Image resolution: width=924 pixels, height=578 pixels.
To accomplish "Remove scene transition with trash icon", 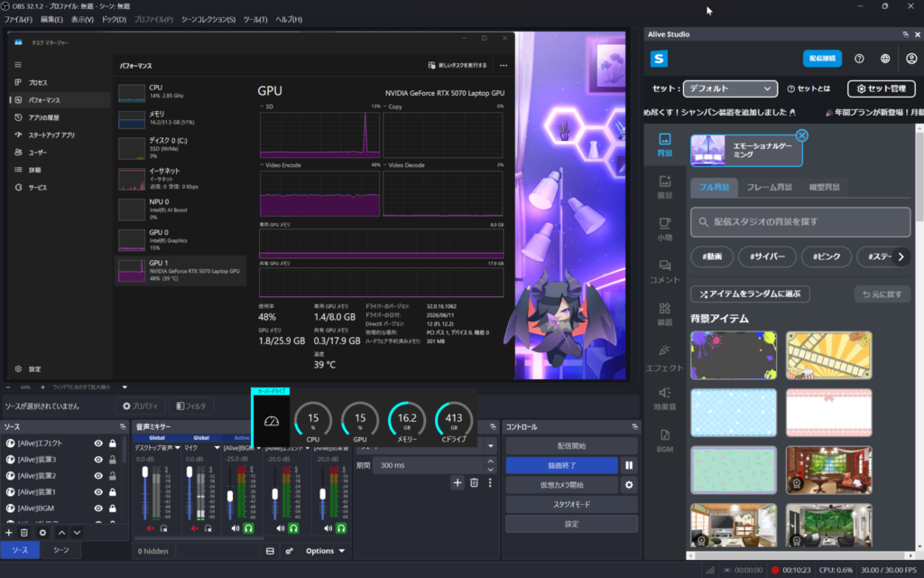I will click(474, 483).
